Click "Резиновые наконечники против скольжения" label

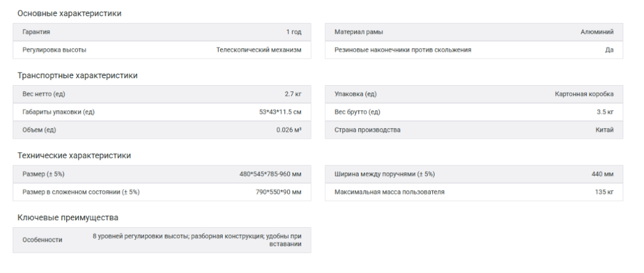[x=403, y=50]
